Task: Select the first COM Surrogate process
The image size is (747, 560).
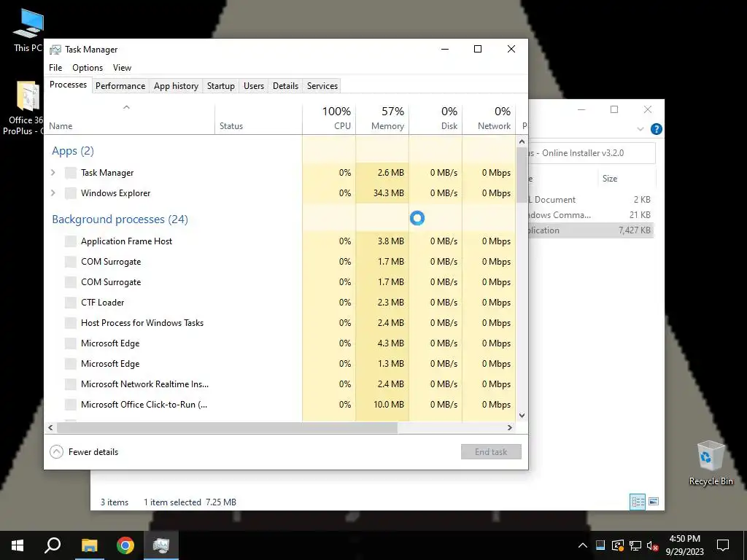Action: pyautogui.click(x=280, y=262)
